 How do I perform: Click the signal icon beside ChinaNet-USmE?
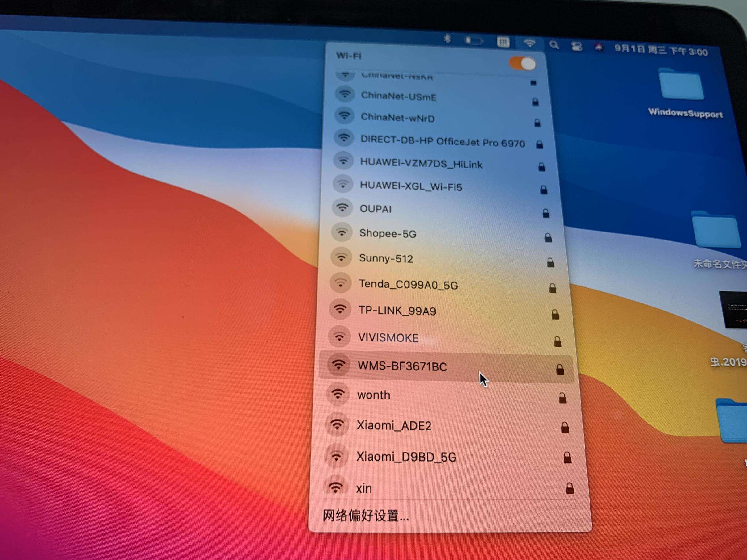[x=345, y=94]
